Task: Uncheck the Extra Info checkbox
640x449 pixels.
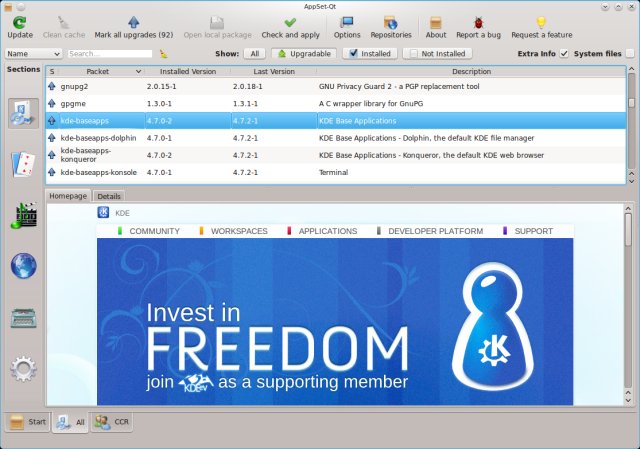Action: (564, 53)
